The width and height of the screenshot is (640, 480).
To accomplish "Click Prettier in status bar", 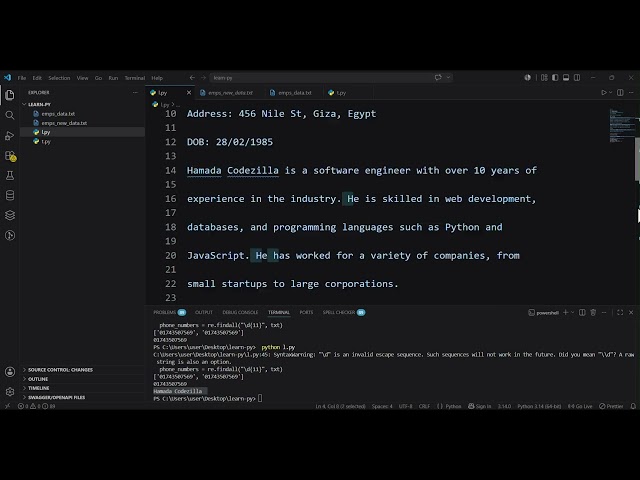I will coord(611,406).
